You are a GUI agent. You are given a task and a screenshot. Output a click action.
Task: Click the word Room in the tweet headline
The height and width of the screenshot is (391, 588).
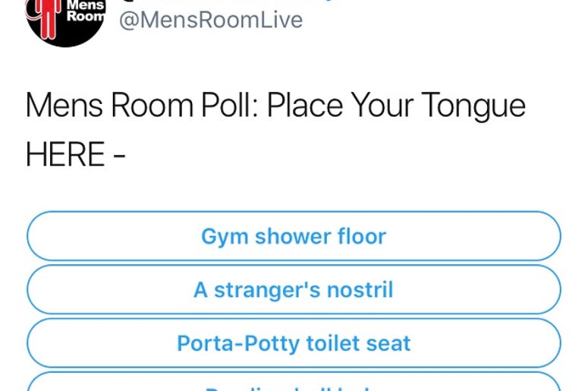point(152,105)
